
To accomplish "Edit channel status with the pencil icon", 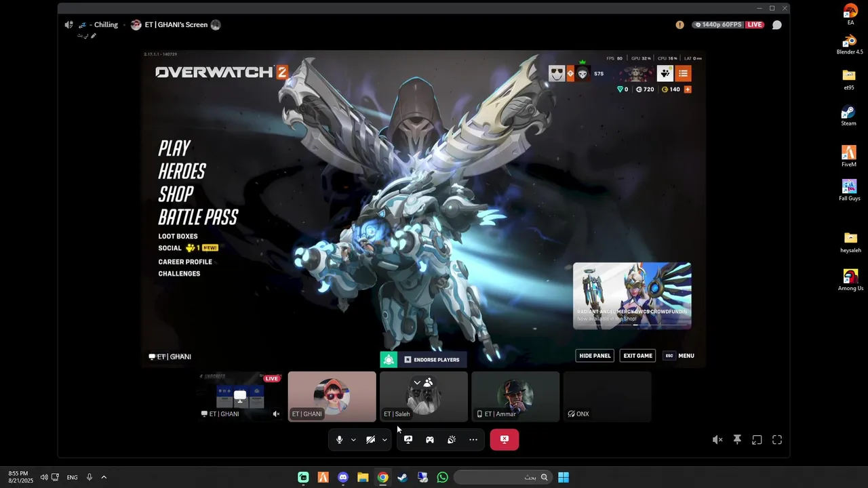I will coord(94,35).
